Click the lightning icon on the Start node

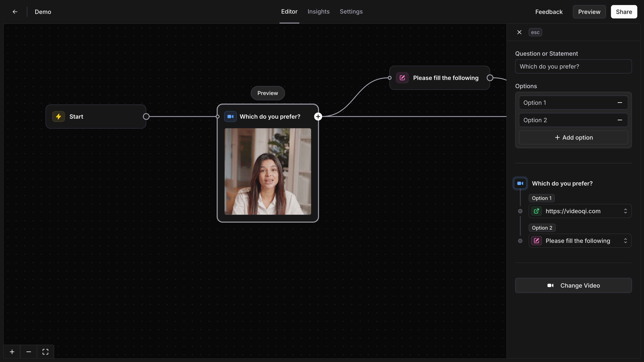(x=58, y=116)
